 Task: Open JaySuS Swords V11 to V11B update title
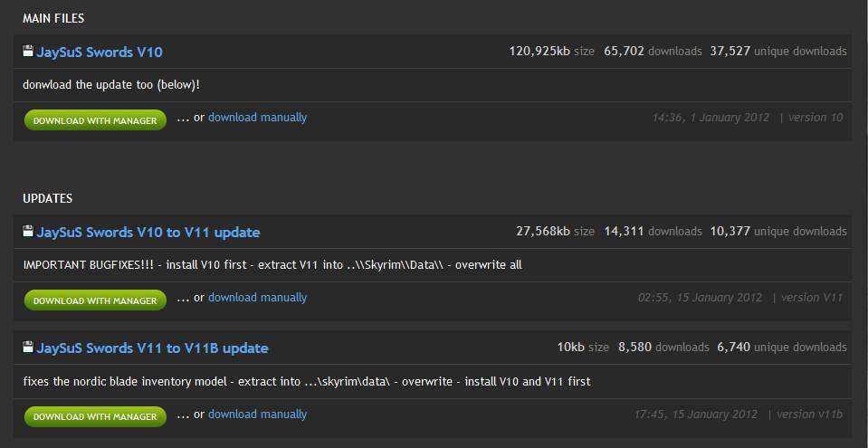click(x=152, y=348)
